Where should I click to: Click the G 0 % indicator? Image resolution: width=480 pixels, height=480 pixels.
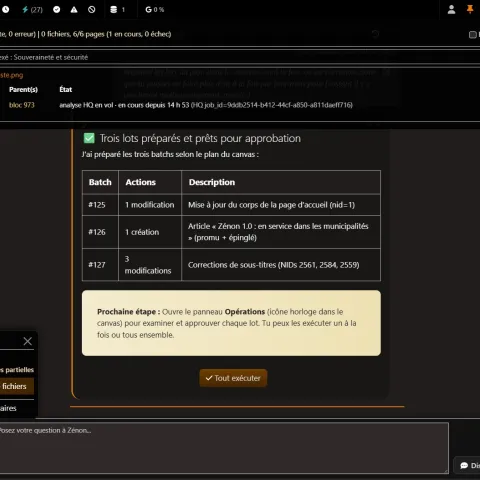pos(155,9)
